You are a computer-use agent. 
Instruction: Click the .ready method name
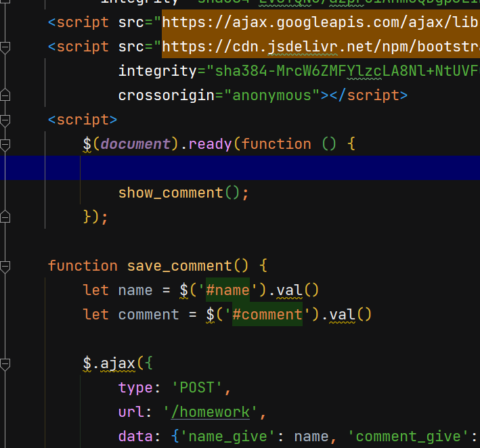(x=210, y=144)
